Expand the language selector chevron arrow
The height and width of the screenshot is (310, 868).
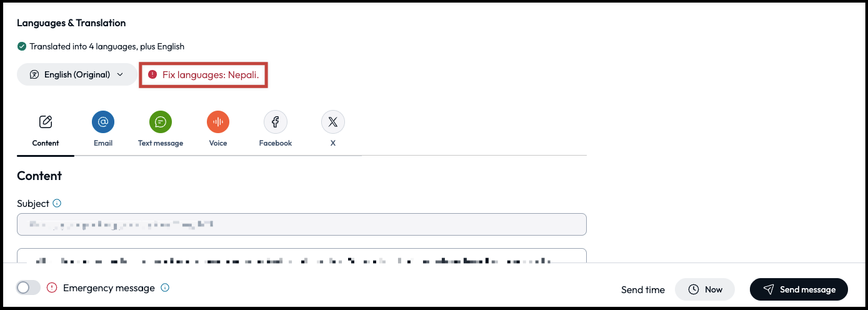tap(121, 74)
